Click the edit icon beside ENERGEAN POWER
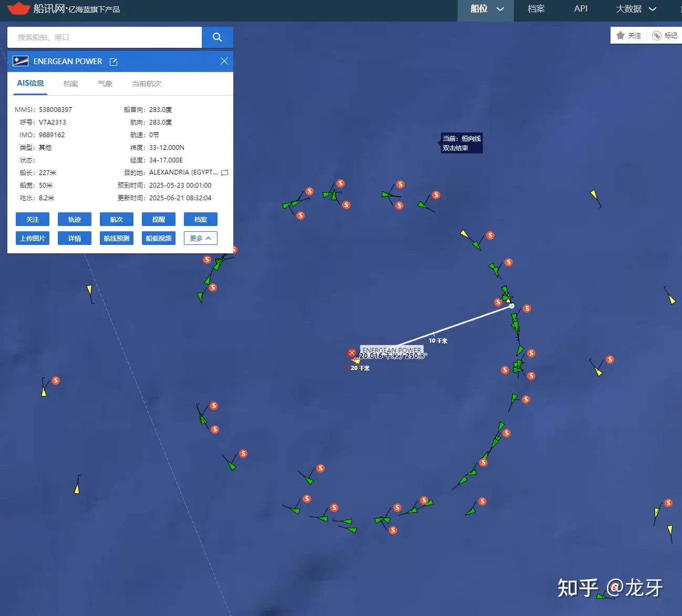 [x=113, y=62]
